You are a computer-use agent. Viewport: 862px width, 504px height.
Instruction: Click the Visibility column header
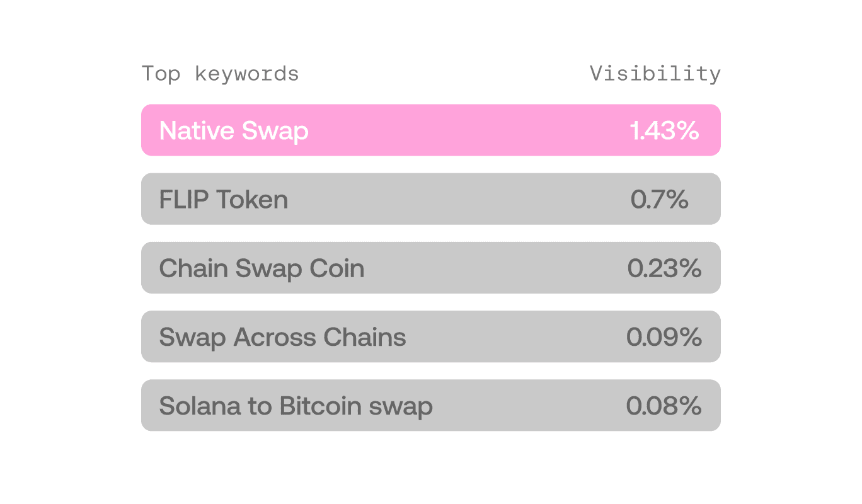655,74
